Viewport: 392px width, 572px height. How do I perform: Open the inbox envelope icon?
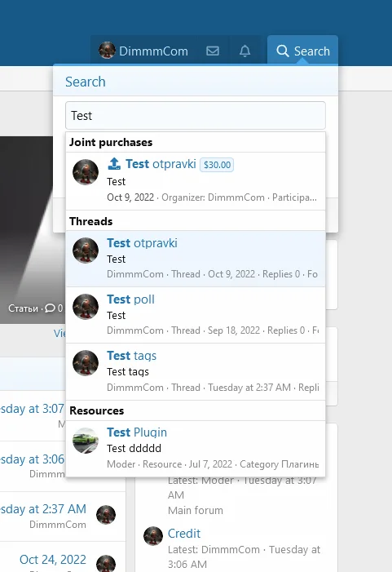(213, 51)
